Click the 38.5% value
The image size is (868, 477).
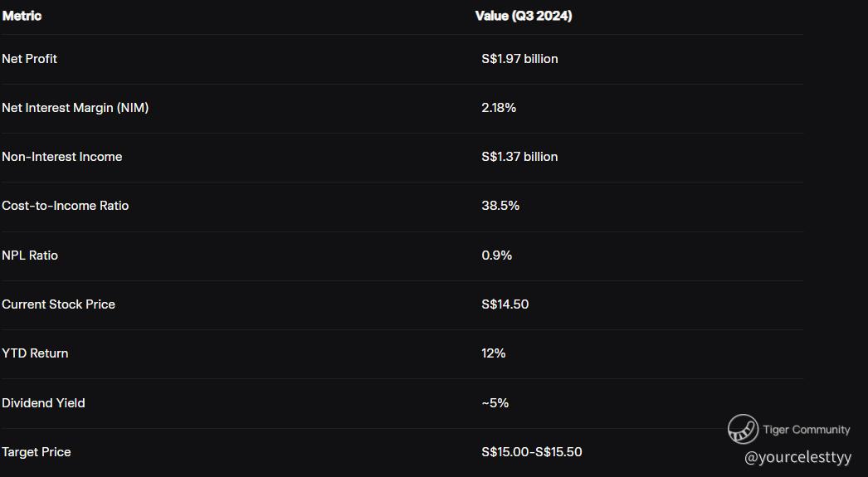point(500,206)
